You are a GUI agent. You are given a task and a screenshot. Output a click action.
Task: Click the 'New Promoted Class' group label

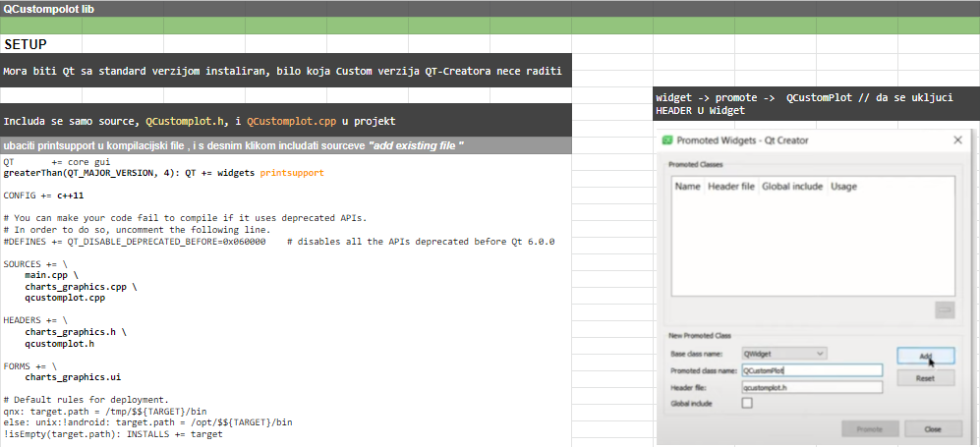pos(700,335)
